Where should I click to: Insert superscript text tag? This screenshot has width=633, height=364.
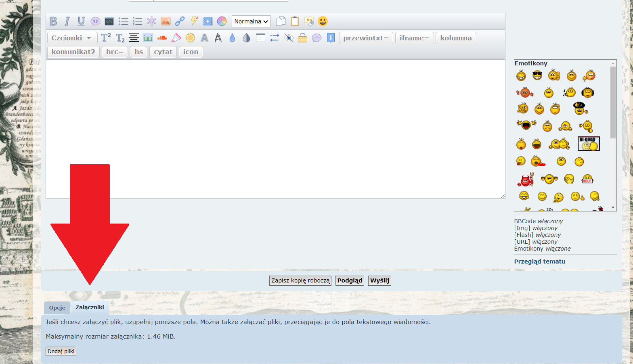click(106, 38)
